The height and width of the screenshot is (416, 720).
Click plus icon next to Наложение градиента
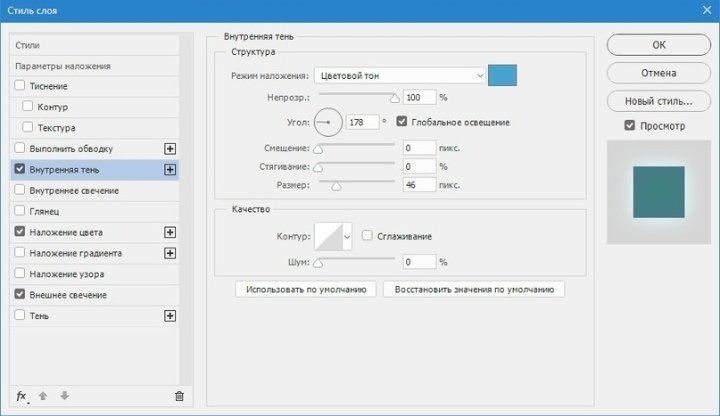click(170, 253)
